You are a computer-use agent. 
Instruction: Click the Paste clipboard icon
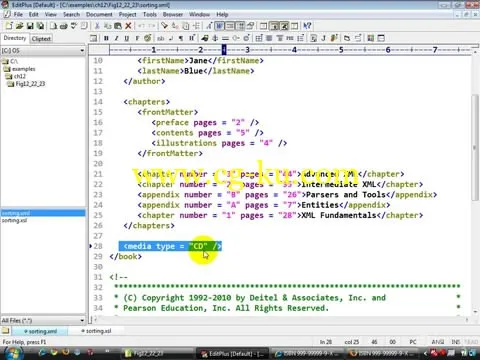118,26
